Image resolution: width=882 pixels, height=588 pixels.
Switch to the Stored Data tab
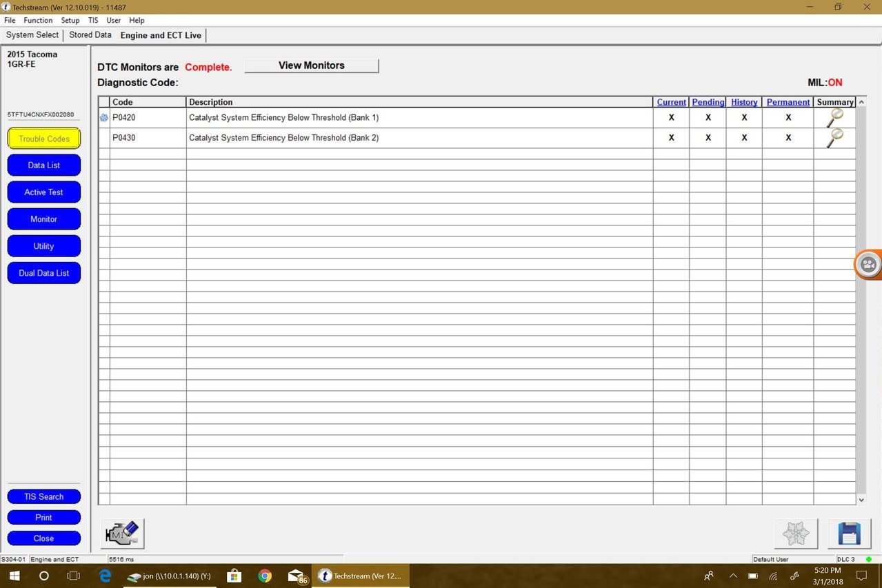[90, 35]
